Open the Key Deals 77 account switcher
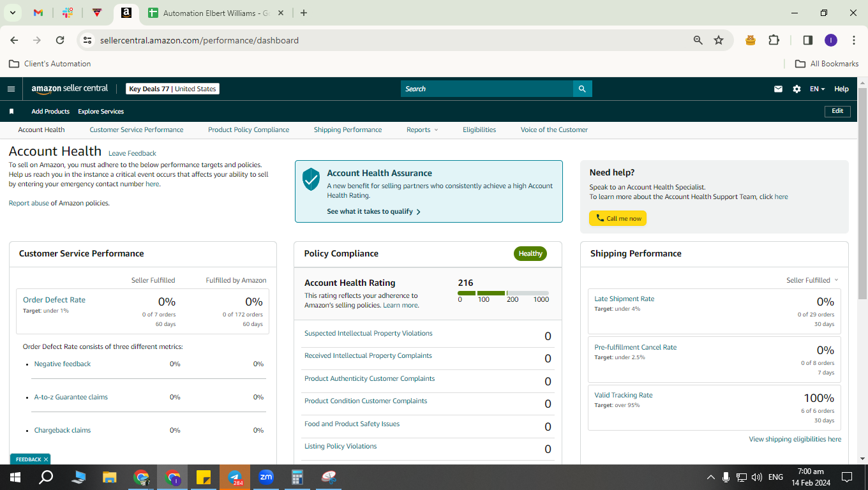 172,89
